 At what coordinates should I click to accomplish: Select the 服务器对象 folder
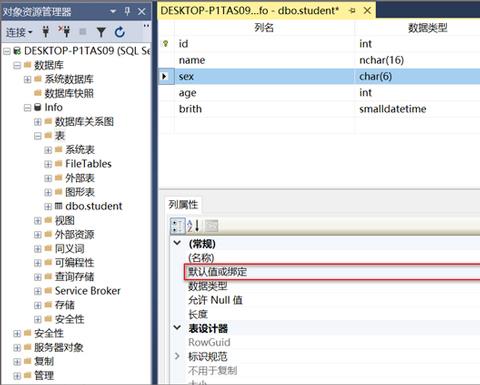(x=58, y=347)
